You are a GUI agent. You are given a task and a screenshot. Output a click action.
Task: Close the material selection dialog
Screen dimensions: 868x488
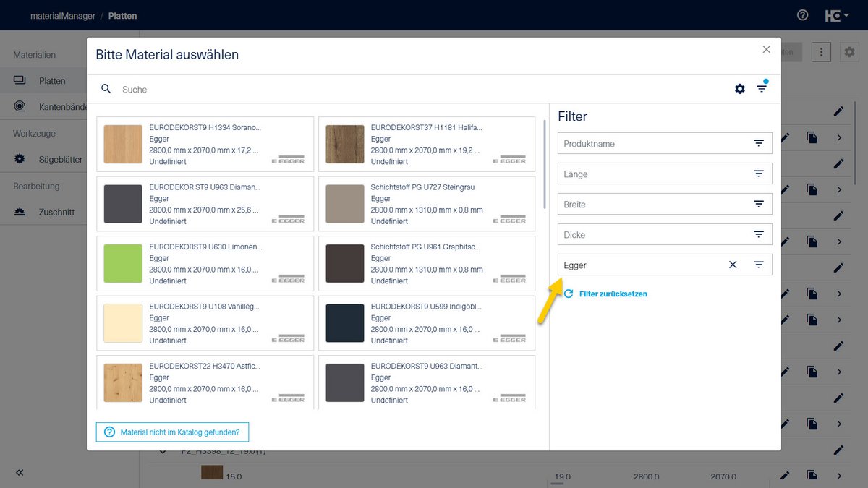pyautogui.click(x=767, y=50)
